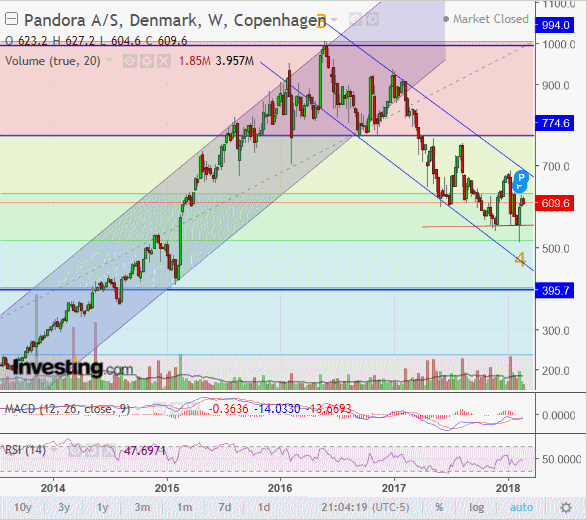Toggle percent scale mode

pos(439,507)
